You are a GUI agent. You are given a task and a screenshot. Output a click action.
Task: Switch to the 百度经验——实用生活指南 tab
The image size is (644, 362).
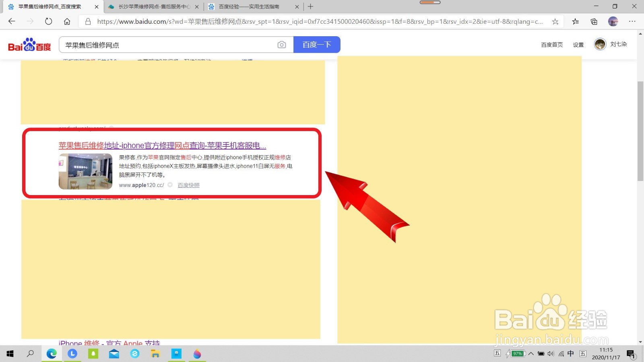click(x=254, y=7)
